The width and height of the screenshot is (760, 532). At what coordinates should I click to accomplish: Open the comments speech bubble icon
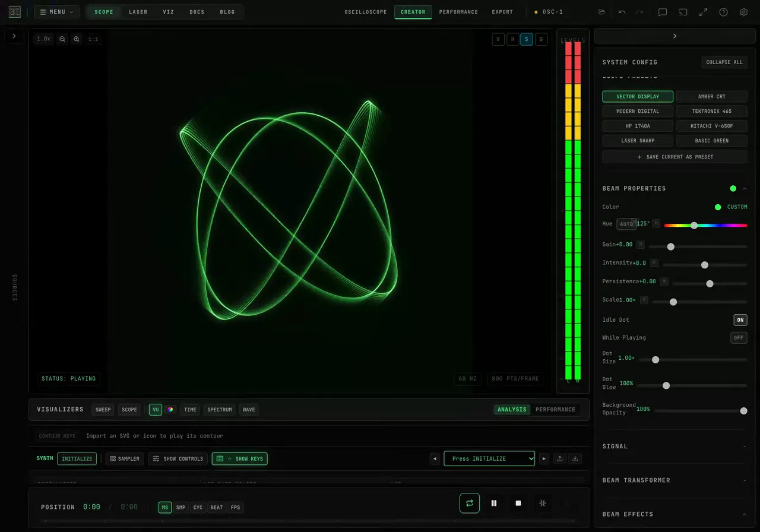tap(663, 12)
